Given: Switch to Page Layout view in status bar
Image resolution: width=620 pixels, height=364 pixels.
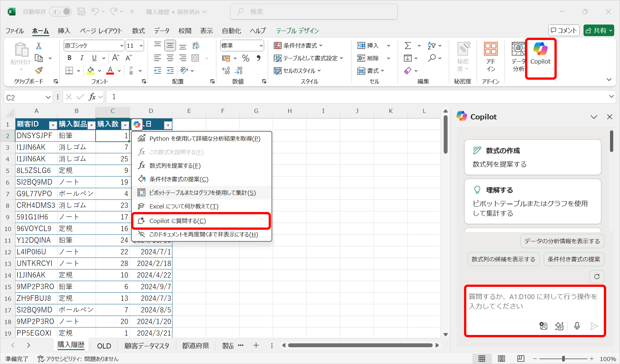Looking at the screenshot, I should click(x=501, y=359).
